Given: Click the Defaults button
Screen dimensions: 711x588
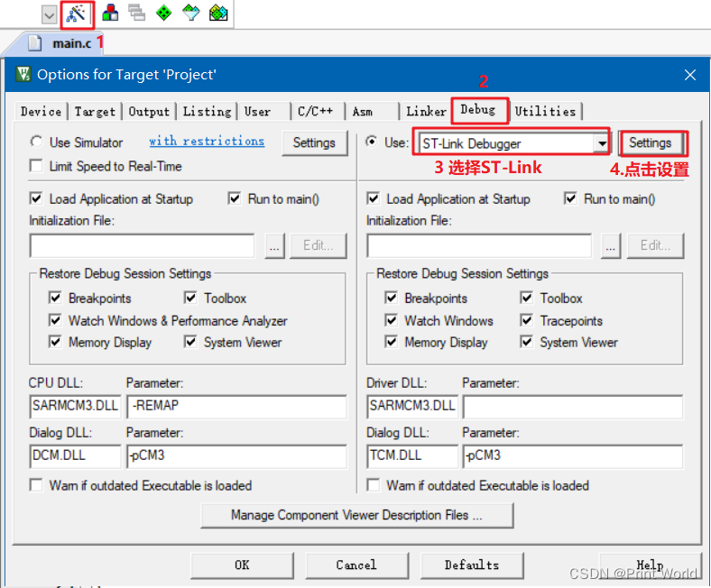Looking at the screenshot, I should pos(472,565).
